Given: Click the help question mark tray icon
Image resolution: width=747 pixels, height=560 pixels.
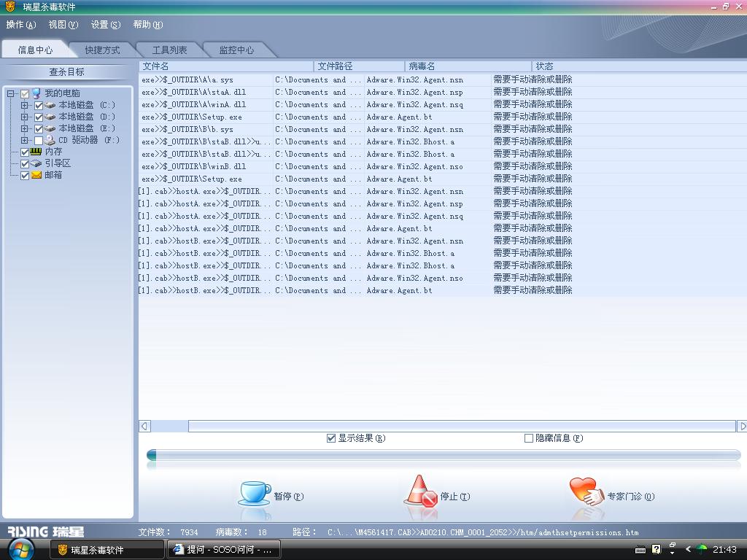Looking at the screenshot, I should click(656, 550).
